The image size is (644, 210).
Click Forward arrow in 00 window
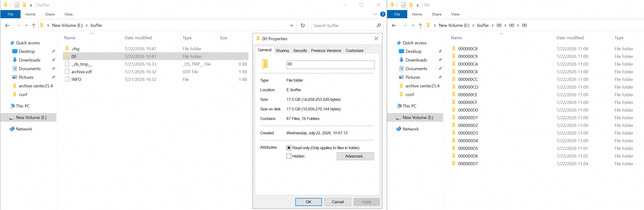(x=405, y=25)
